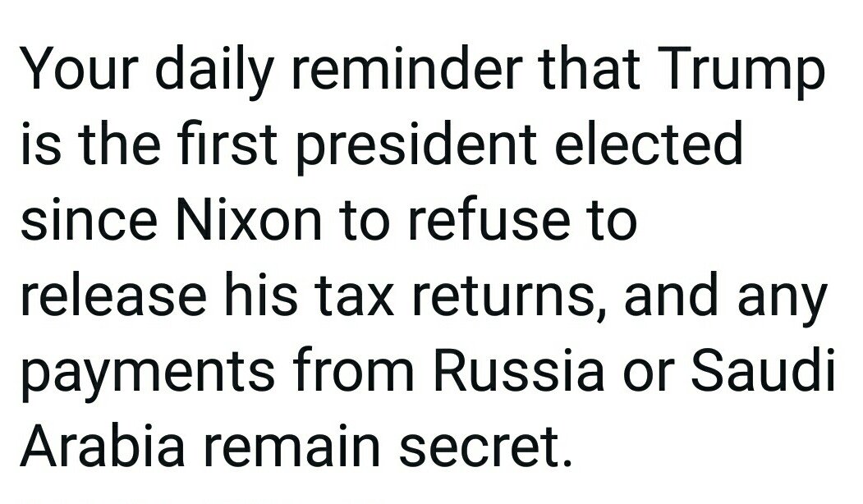Viewport: 863px width, 504px height.
Task: Click the word "Arabia" in last line
Action: [x=103, y=446]
